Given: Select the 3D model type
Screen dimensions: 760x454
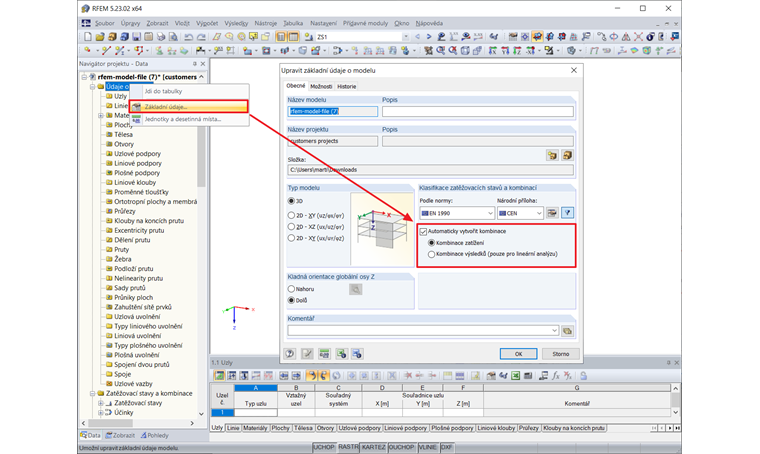Looking at the screenshot, I should click(291, 201).
